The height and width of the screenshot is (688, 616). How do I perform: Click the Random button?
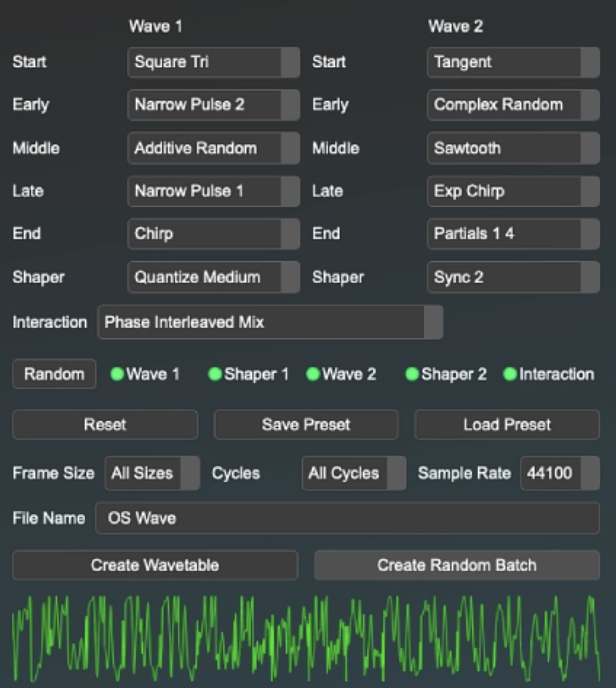[54, 374]
